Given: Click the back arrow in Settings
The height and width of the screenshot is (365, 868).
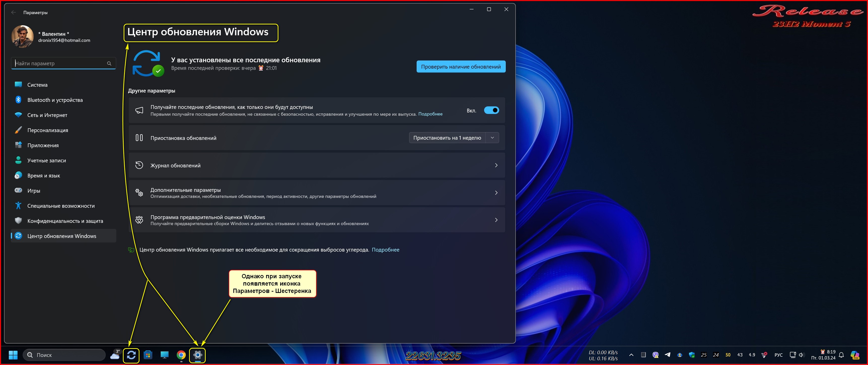Looking at the screenshot, I should (14, 13).
